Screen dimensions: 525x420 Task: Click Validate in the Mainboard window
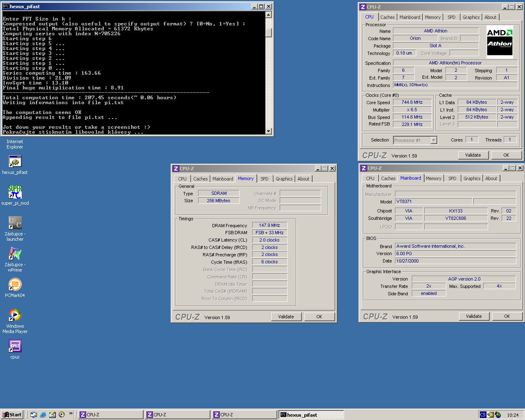pyautogui.click(x=474, y=316)
